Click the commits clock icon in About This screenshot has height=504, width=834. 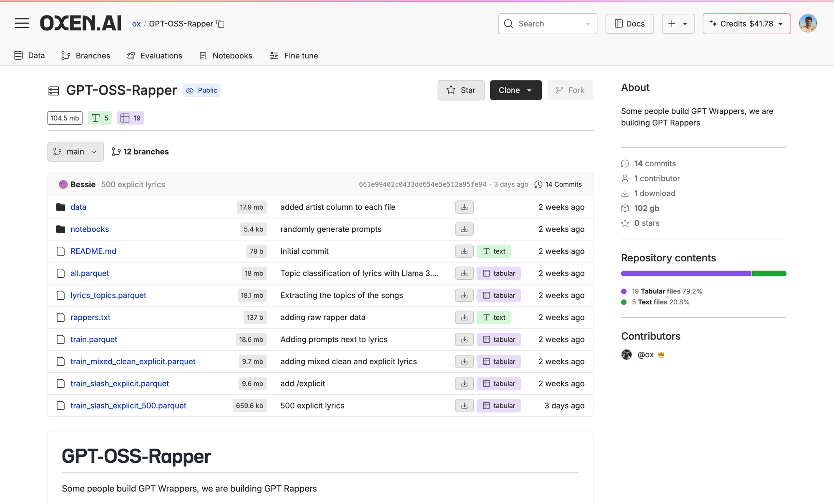[x=625, y=164]
